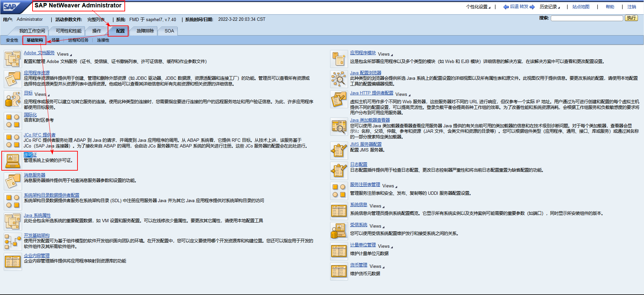Image resolution: width=644 pixels, height=295 pixels.
Task: Open the Java 配置浏览器 link
Action: coord(366,73)
